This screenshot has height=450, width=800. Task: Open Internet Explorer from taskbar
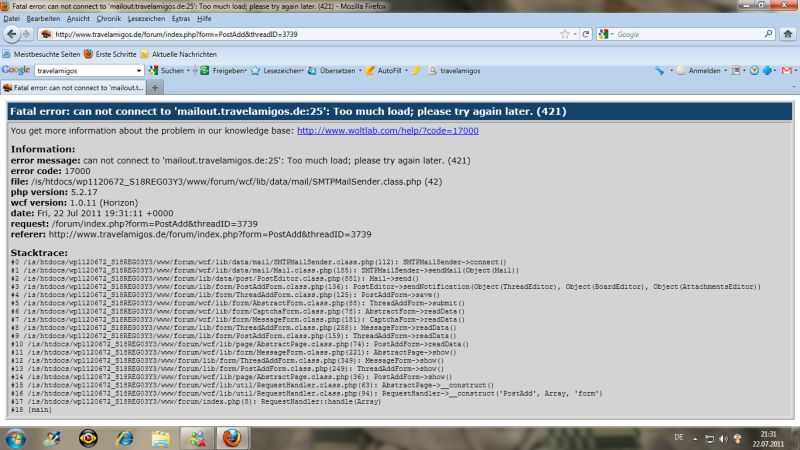coord(124,438)
